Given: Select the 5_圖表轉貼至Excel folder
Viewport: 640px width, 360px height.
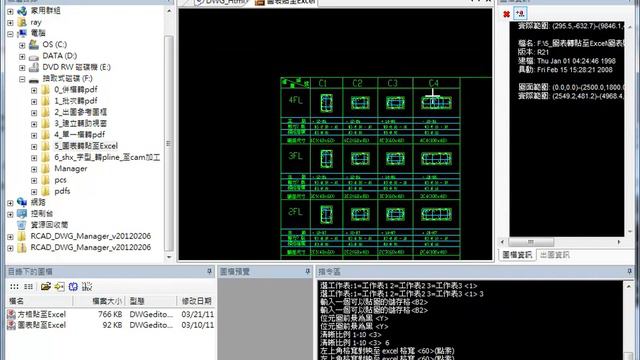Looking at the screenshot, I should pyautogui.click(x=86, y=146).
